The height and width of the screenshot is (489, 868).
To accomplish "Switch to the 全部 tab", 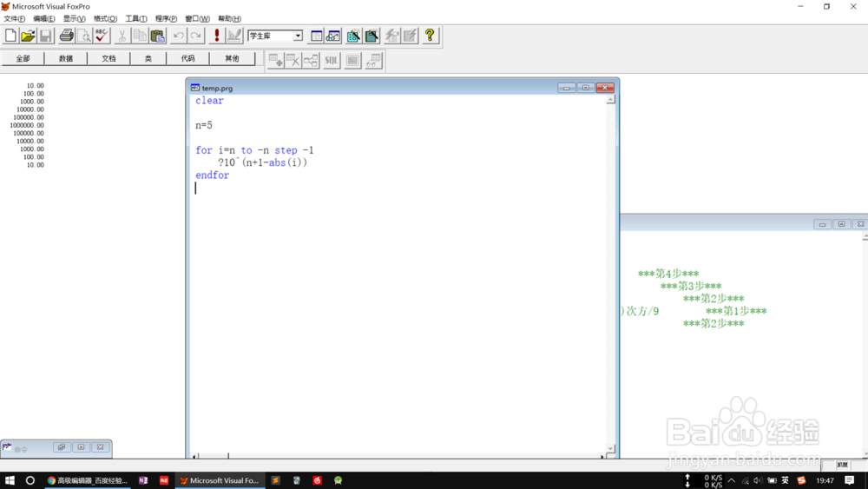I will pyautogui.click(x=23, y=58).
